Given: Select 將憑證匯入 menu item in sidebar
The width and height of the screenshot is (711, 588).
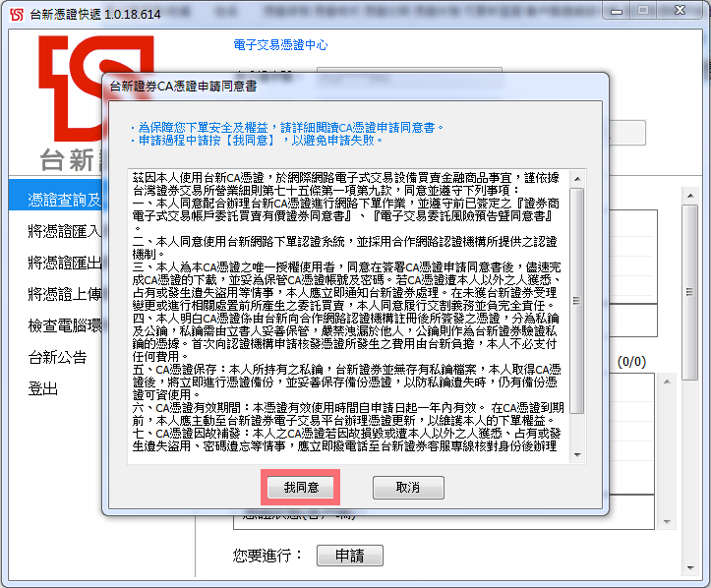Looking at the screenshot, I should click(64, 231).
